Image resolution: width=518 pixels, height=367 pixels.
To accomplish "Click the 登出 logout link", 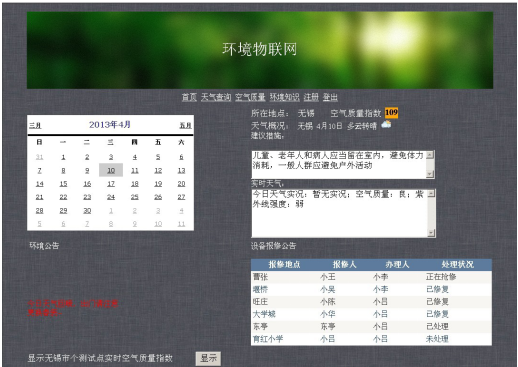I will (x=330, y=97).
